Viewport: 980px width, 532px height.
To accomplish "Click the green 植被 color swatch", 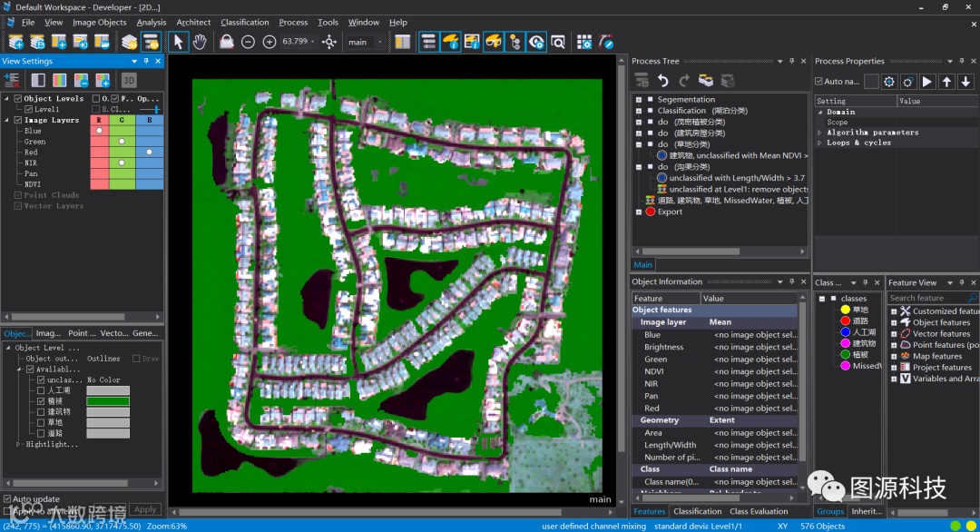I will [107, 401].
